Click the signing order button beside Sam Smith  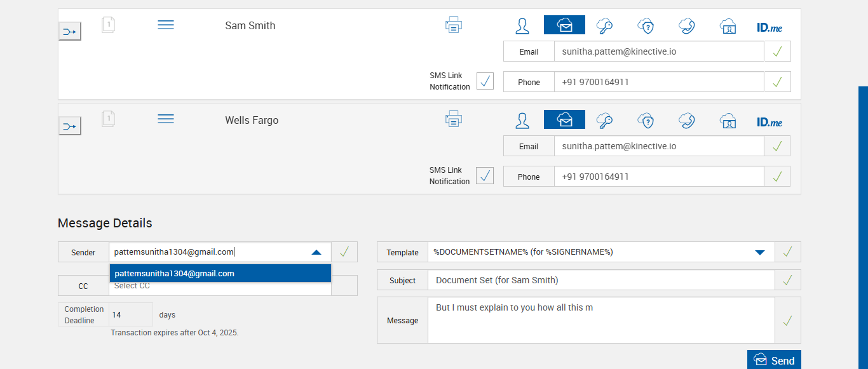click(70, 31)
